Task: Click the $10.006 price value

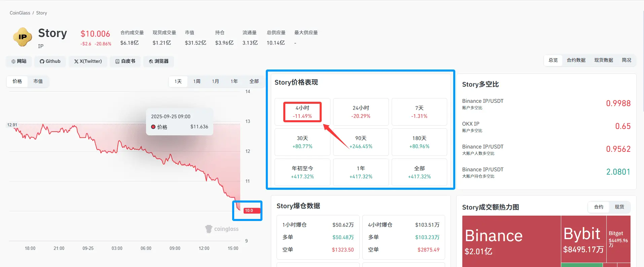Action: click(95, 34)
